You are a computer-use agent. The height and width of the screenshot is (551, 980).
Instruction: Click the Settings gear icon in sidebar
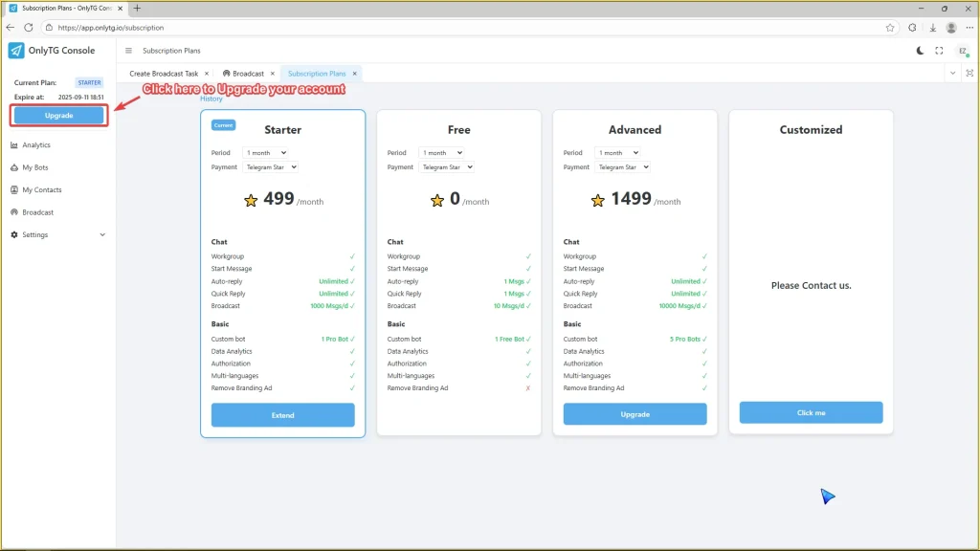tap(14, 235)
